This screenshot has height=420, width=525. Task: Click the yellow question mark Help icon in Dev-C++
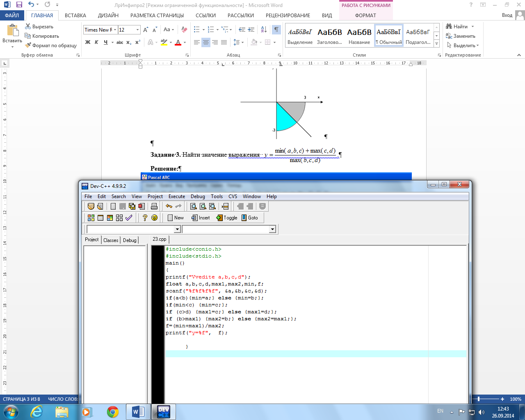point(145,218)
